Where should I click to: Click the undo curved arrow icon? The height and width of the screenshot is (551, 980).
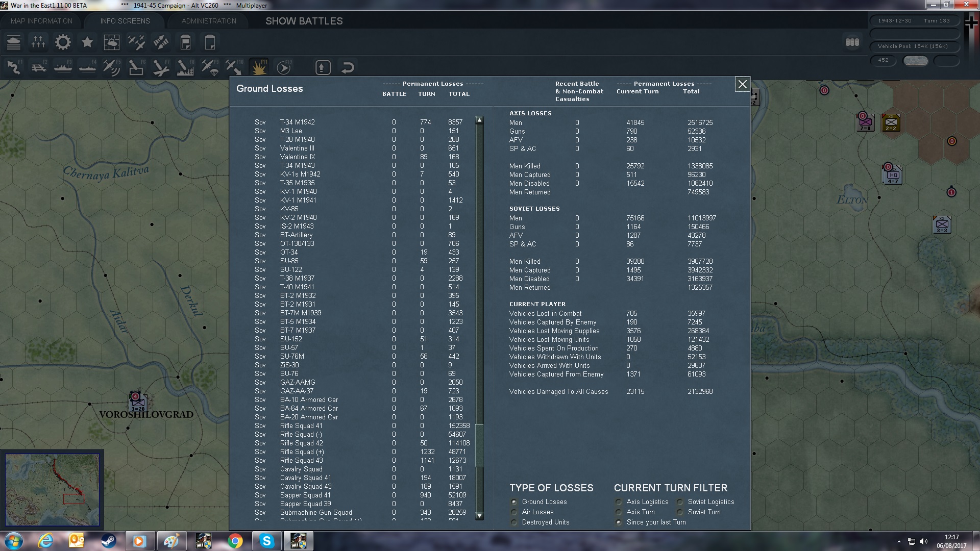(348, 67)
